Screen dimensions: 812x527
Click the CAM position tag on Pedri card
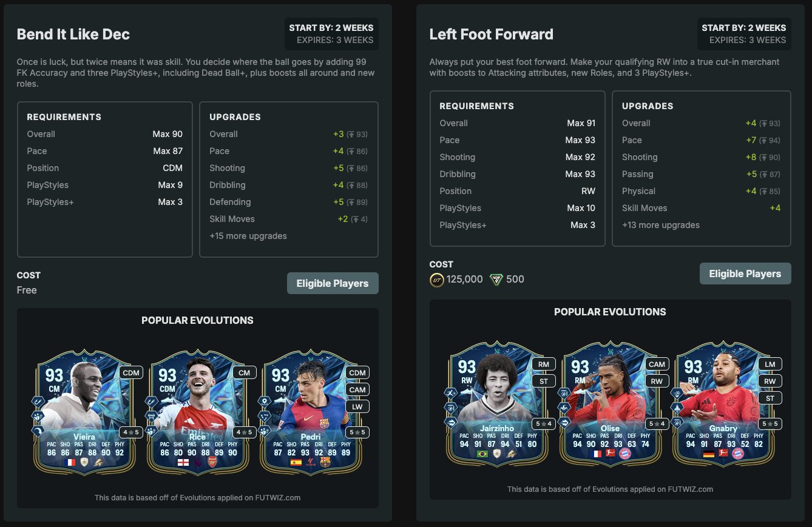pyautogui.click(x=357, y=390)
